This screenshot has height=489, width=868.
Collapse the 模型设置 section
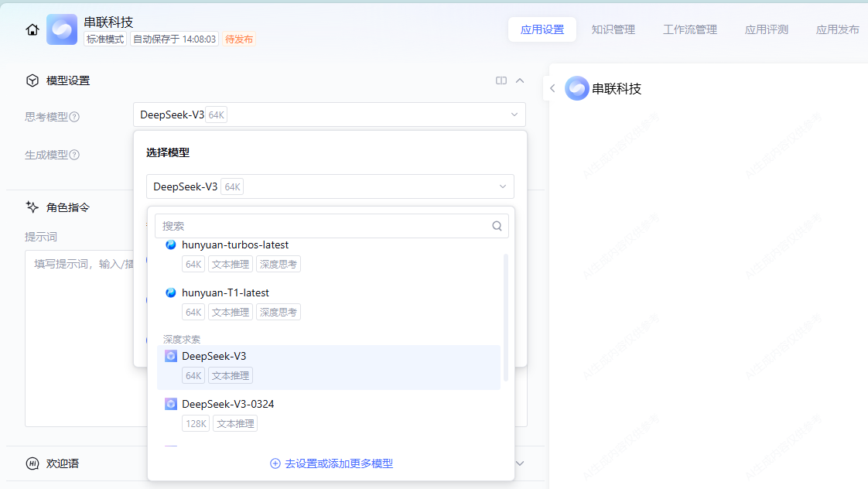pyautogui.click(x=520, y=80)
